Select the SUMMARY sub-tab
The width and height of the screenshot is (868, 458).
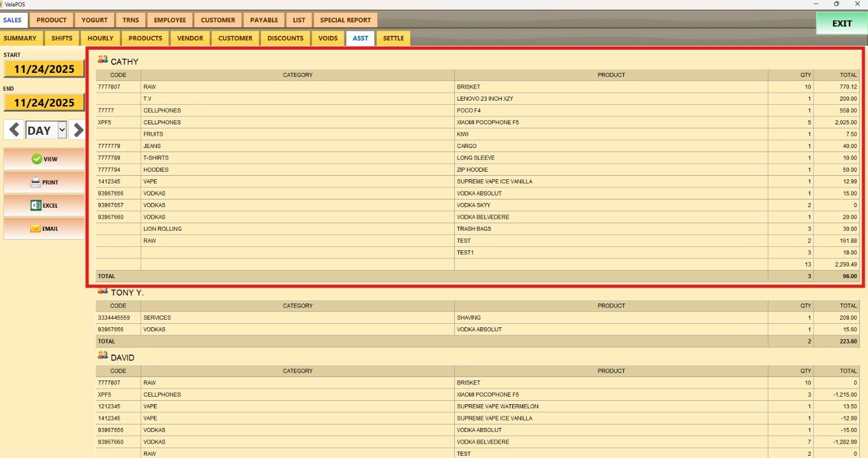point(20,38)
